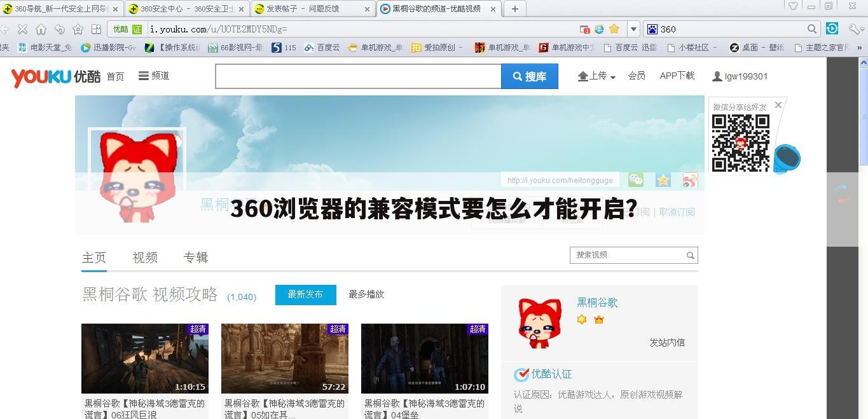Switch to IE compatibility mode icon
This screenshot has height=419, width=868.
click(x=599, y=29)
